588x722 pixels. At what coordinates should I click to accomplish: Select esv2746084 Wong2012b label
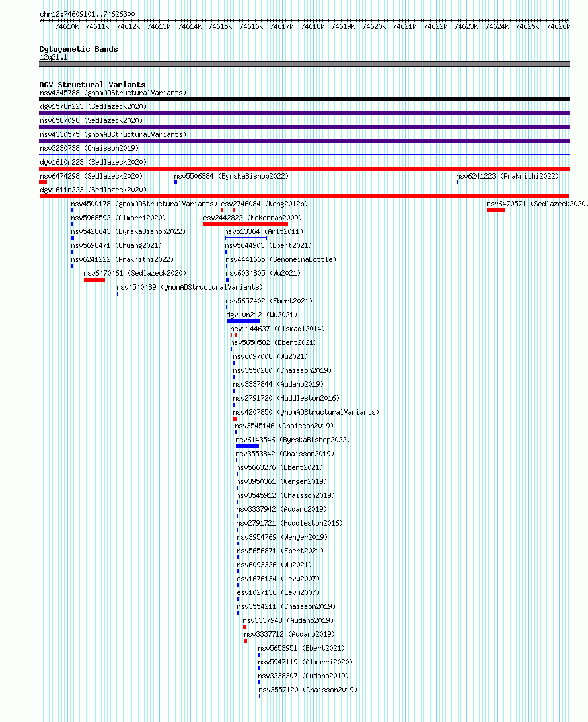click(x=264, y=204)
